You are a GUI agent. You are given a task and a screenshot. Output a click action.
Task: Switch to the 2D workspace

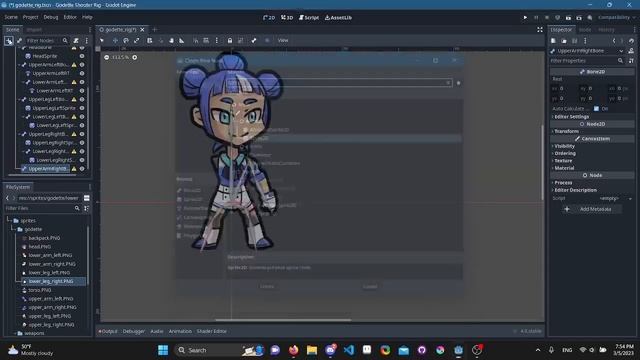(269, 18)
